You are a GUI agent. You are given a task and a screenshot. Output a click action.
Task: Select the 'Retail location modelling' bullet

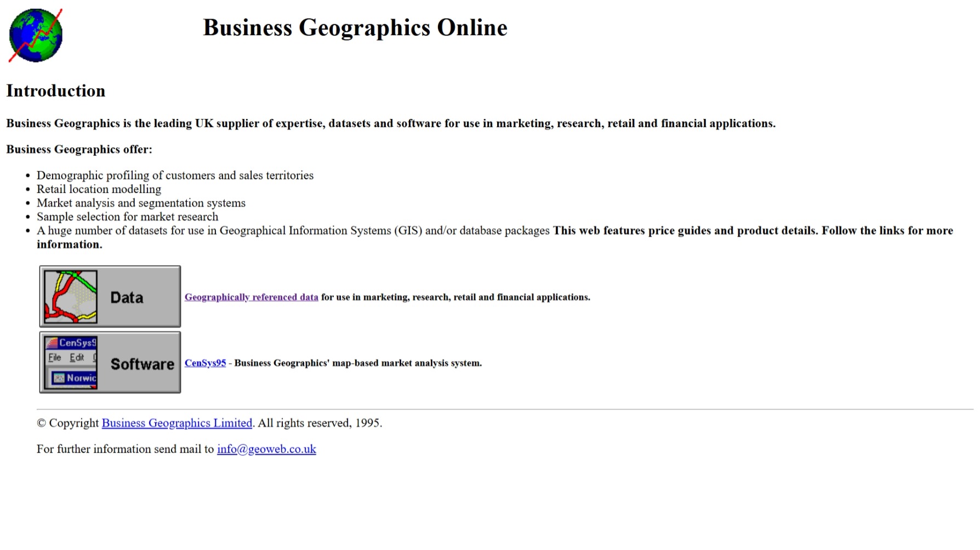pyautogui.click(x=99, y=189)
